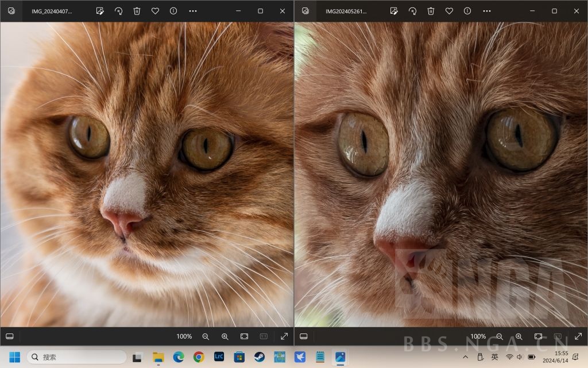Favorite the right window photo with heart icon

click(449, 11)
